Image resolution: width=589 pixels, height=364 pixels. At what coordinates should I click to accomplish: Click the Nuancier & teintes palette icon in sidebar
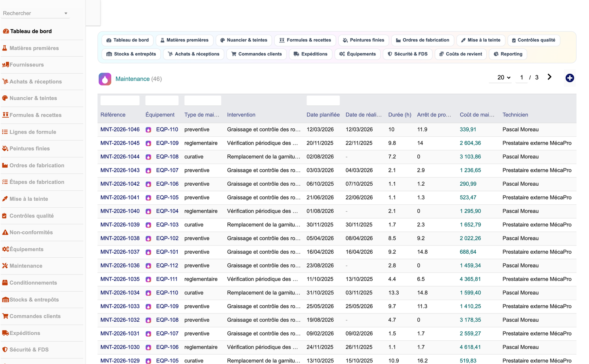coord(5,98)
